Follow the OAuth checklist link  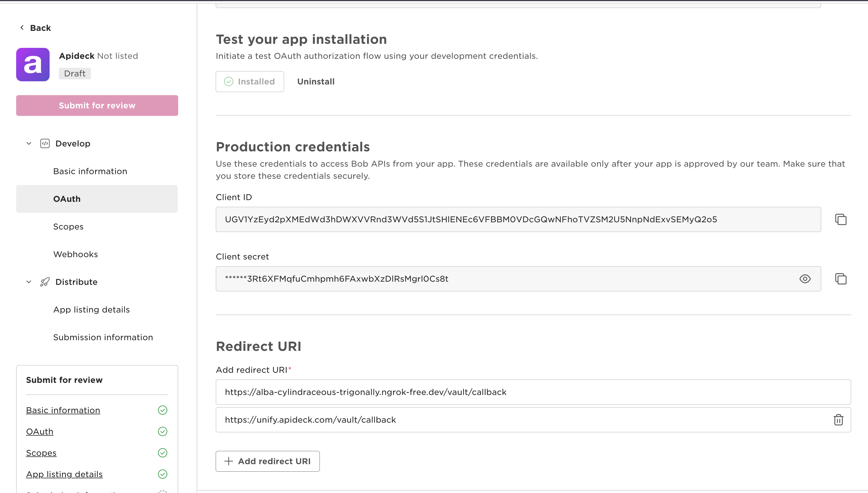pyautogui.click(x=40, y=431)
